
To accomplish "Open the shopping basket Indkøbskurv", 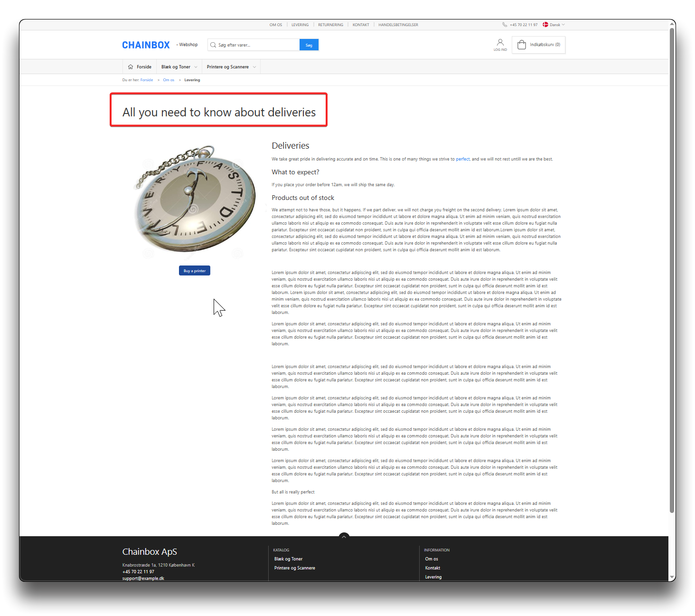I will pyautogui.click(x=538, y=45).
